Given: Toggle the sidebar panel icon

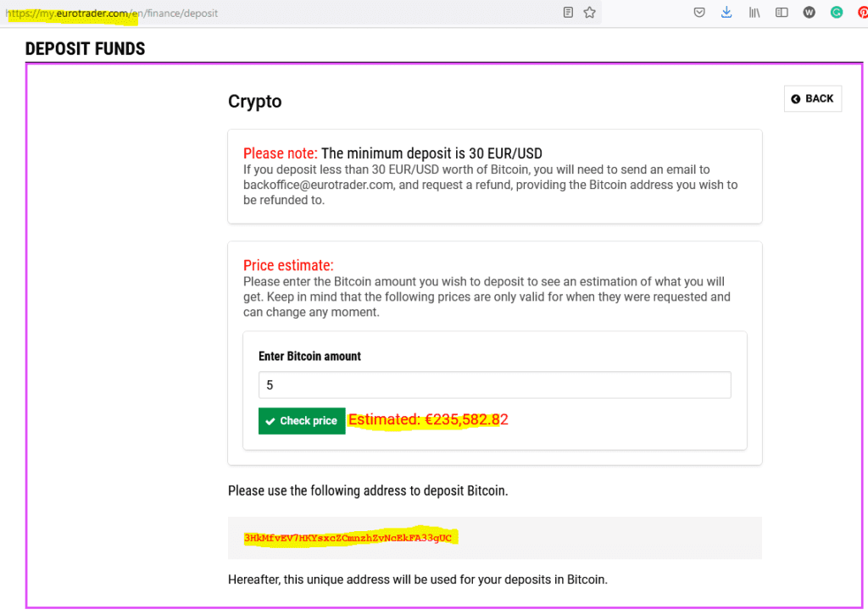Looking at the screenshot, I should point(782,12).
